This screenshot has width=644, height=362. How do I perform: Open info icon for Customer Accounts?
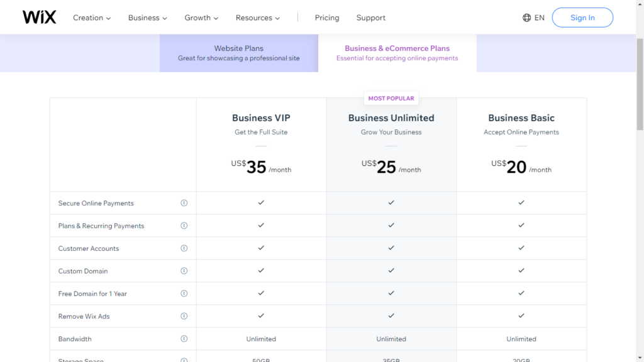[x=184, y=248]
